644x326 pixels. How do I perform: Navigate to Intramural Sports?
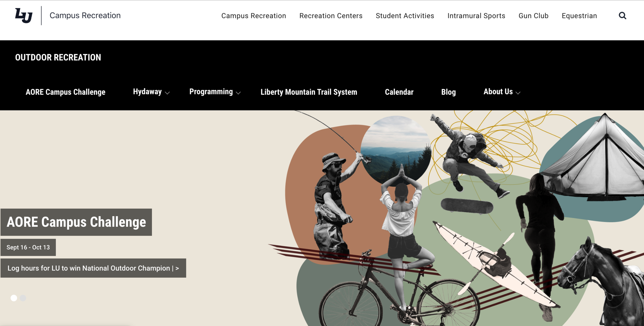pyautogui.click(x=476, y=16)
